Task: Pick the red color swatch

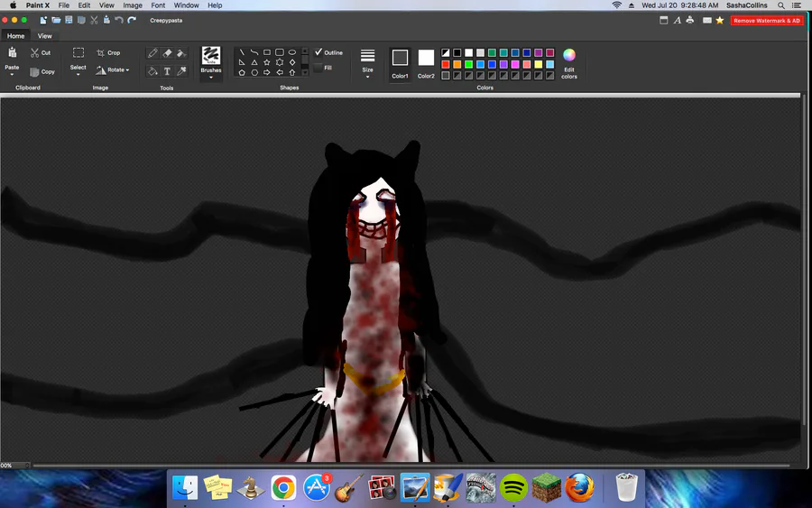Action: (446, 64)
